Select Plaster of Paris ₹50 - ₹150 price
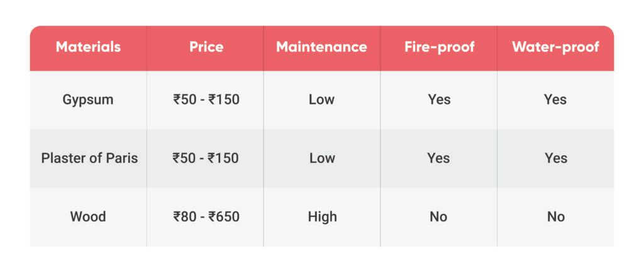 (206, 158)
